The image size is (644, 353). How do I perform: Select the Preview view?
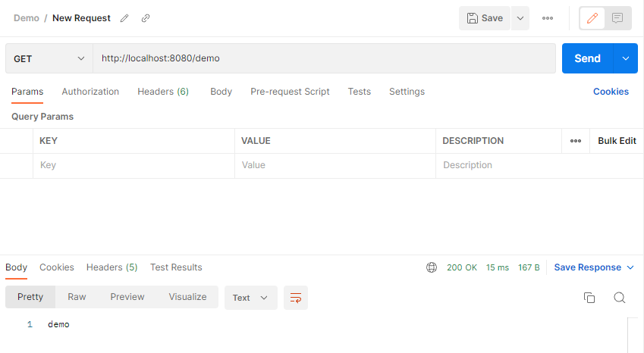[127, 297]
